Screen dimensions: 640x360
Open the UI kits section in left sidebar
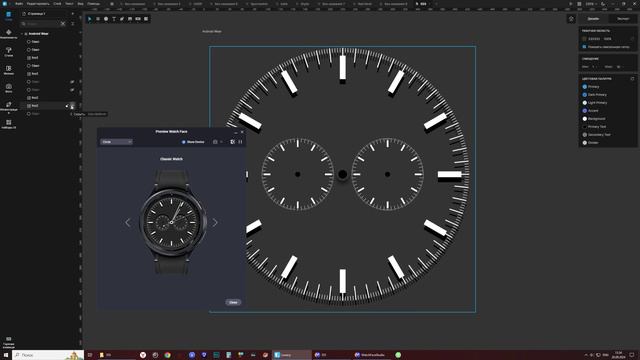coord(9,124)
